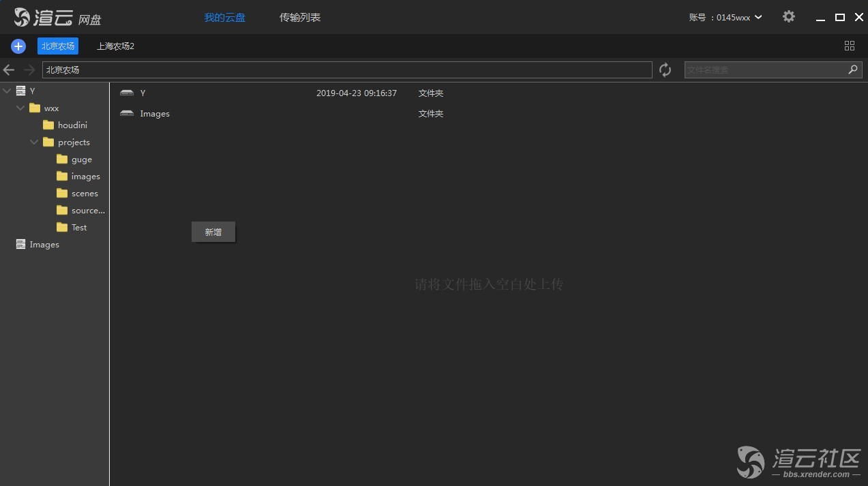Open the 我的云盘 tab
The height and width of the screenshot is (486, 868).
click(224, 18)
